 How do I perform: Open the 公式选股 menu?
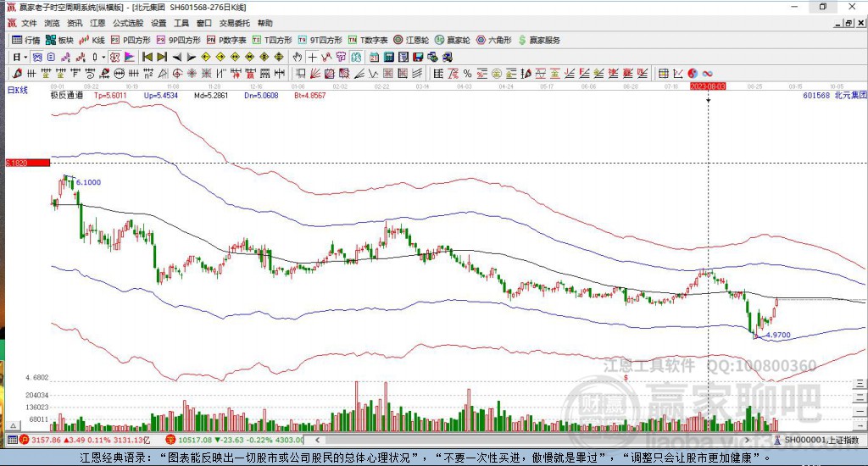click(128, 23)
